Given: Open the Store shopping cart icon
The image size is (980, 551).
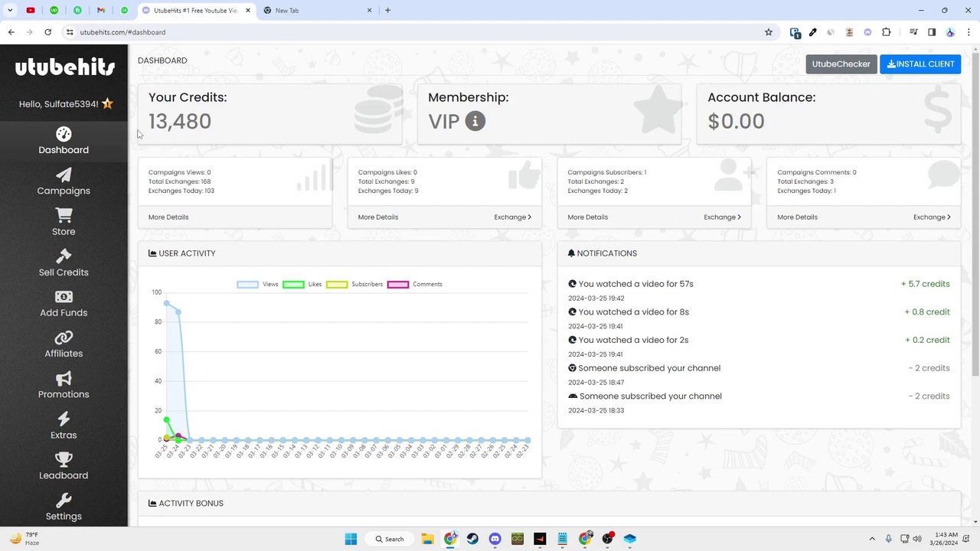Looking at the screenshot, I should [64, 216].
